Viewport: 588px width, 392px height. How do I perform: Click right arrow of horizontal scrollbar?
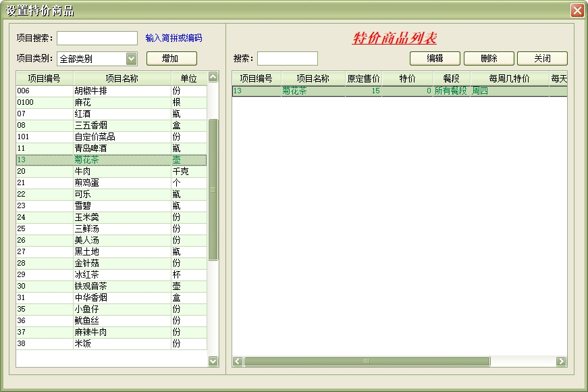coord(561,362)
